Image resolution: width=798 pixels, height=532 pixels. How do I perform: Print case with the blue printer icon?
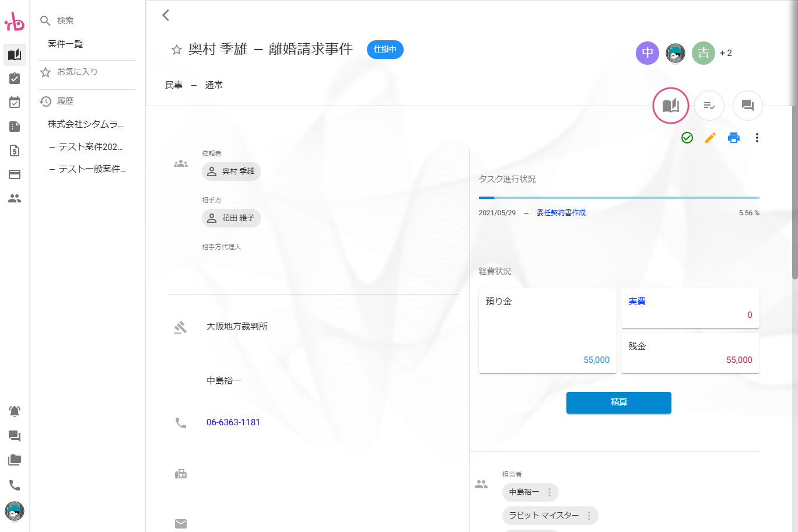tap(734, 138)
